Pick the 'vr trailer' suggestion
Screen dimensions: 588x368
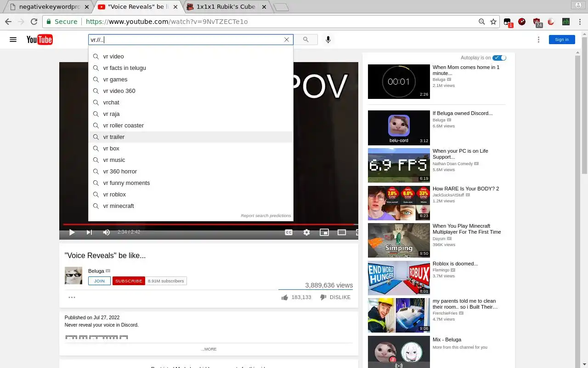coord(191,137)
